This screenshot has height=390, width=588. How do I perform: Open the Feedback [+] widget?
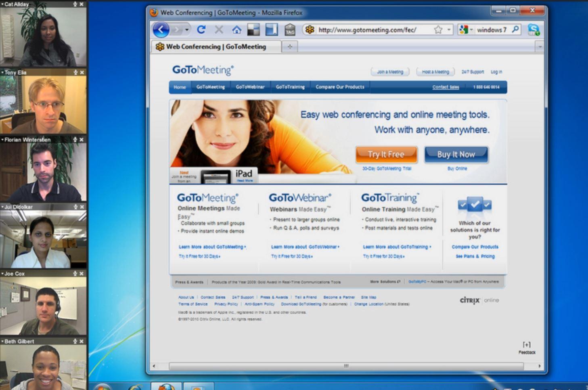point(527,348)
